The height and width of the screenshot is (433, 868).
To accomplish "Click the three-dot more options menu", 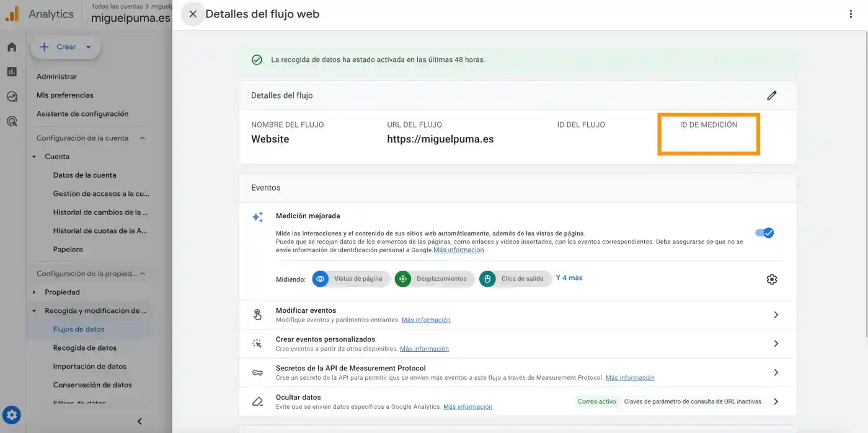I will pyautogui.click(x=850, y=14).
